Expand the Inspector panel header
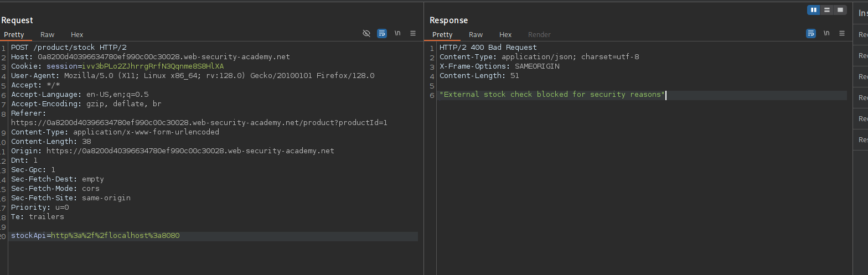Screen dimensions: 868x275 click(862, 13)
